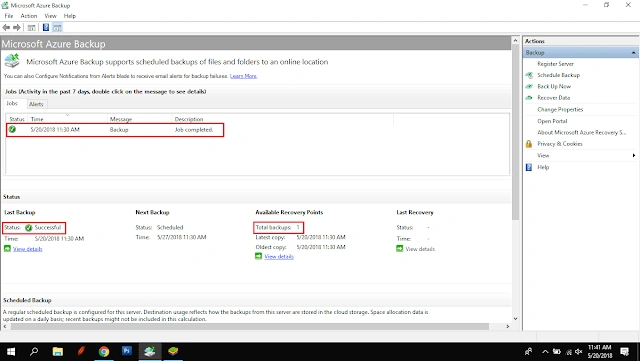Click the Azure Backup taskbar icon
The image size is (640, 361).
(x=150, y=351)
